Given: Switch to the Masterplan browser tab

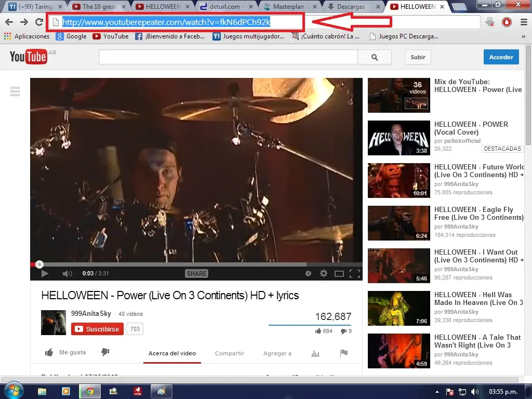Looking at the screenshot, I should [x=290, y=6].
